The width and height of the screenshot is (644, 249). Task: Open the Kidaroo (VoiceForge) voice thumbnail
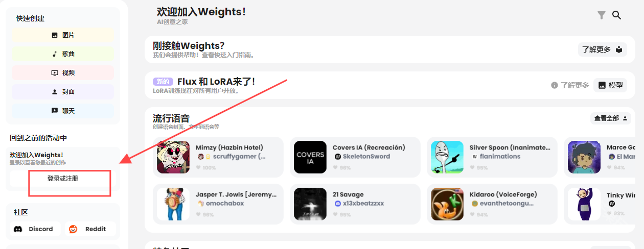point(447,204)
